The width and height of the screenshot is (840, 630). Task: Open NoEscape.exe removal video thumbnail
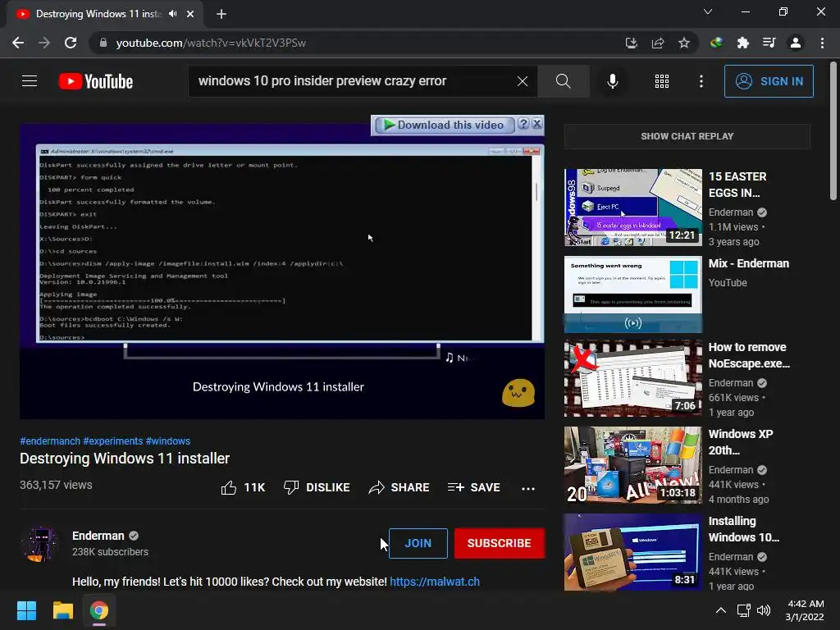[x=632, y=378]
